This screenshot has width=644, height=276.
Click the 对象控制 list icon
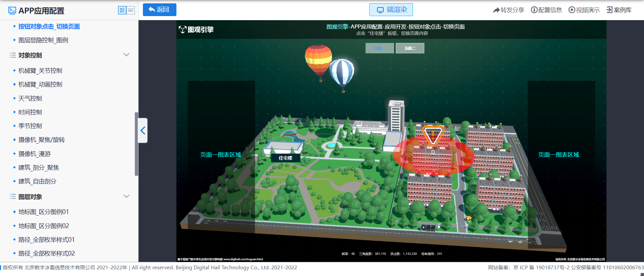(x=13, y=55)
